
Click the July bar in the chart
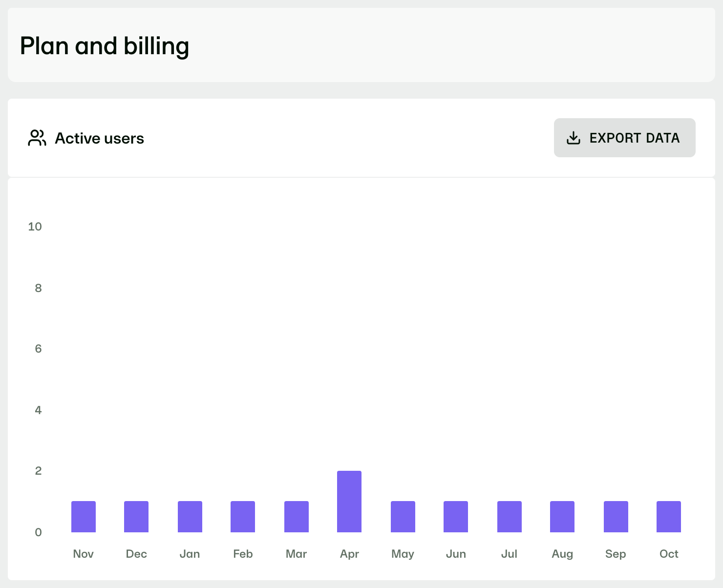click(x=510, y=517)
